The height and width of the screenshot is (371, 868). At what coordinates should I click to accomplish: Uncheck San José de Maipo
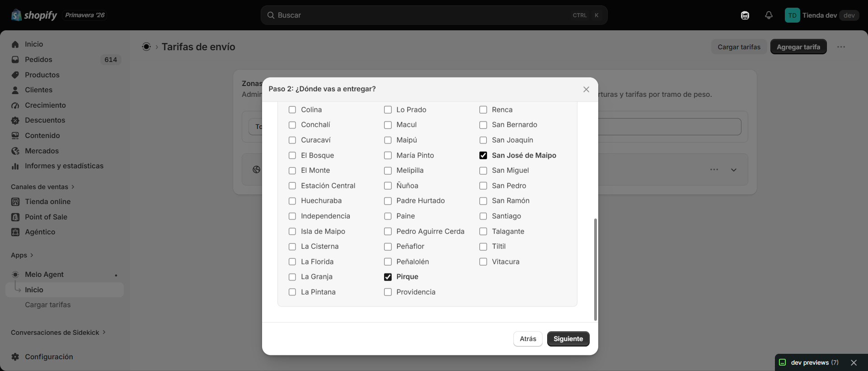pyautogui.click(x=483, y=156)
